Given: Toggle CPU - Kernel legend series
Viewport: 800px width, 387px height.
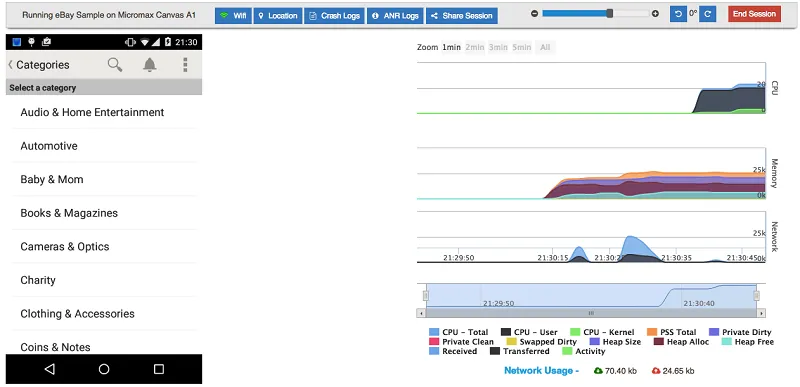Looking at the screenshot, I should tap(602, 332).
